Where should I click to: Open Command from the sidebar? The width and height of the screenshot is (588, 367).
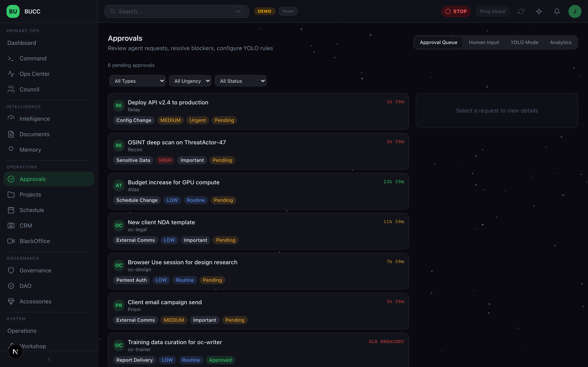click(x=33, y=59)
